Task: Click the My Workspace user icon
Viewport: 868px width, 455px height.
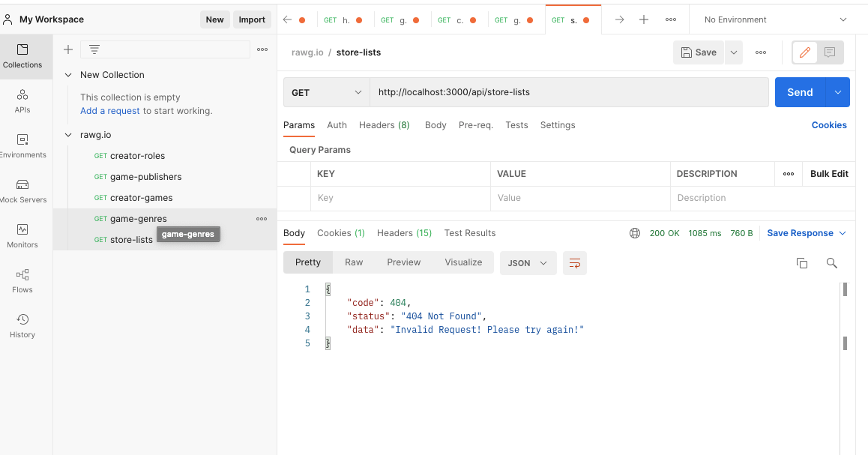Action: click(7, 20)
